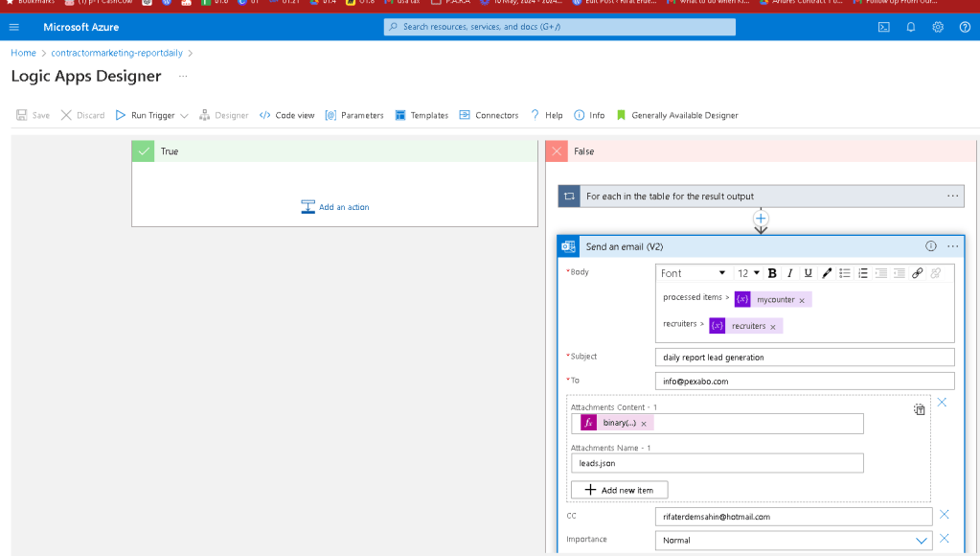Open Info in designer toolbar
The width and height of the screenshot is (980, 556).
589,115
